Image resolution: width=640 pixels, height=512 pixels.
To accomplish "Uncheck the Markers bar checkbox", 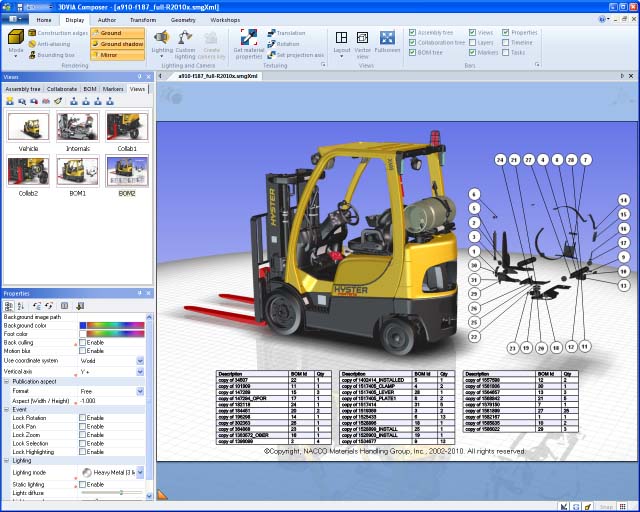I will click(x=472, y=53).
